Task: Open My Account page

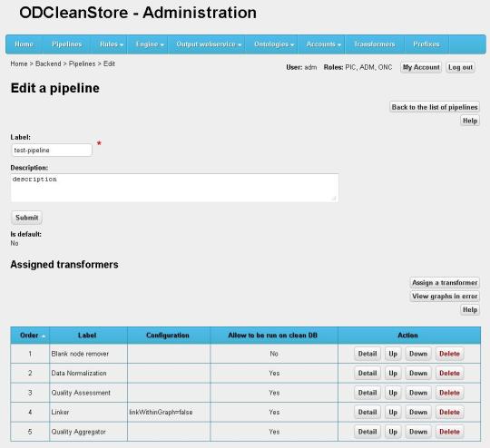Action: pyautogui.click(x=421, y=67)
